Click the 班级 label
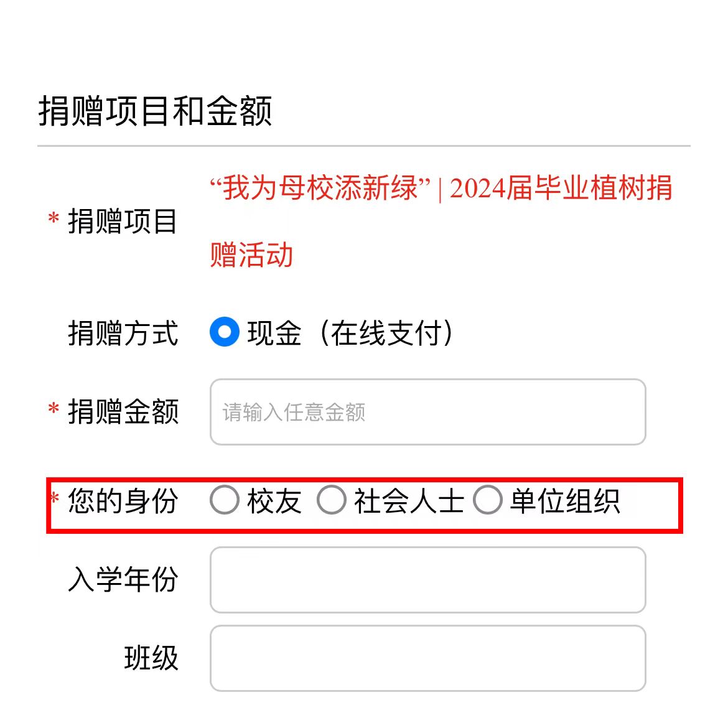The width and height of the screenshot is (728, 728). point(151,658)
